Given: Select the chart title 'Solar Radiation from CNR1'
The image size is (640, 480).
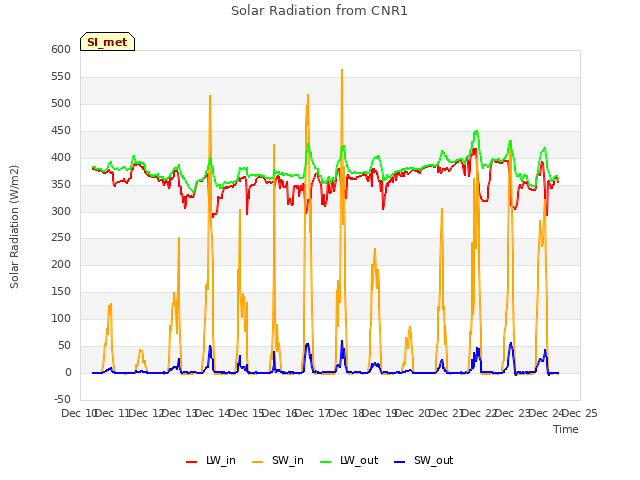Looking at the screenshot, I should pyautogui.click(x=319, y=11).
